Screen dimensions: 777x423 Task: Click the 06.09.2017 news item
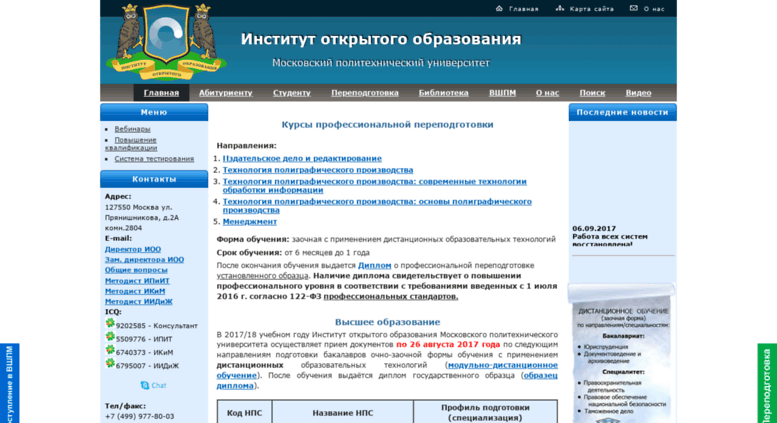coord(610,236)
